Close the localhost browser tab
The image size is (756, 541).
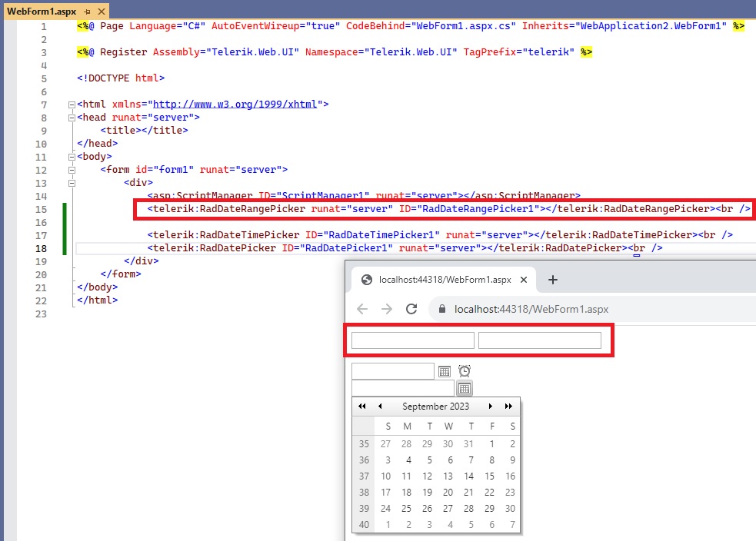click(x=525, y=280)
